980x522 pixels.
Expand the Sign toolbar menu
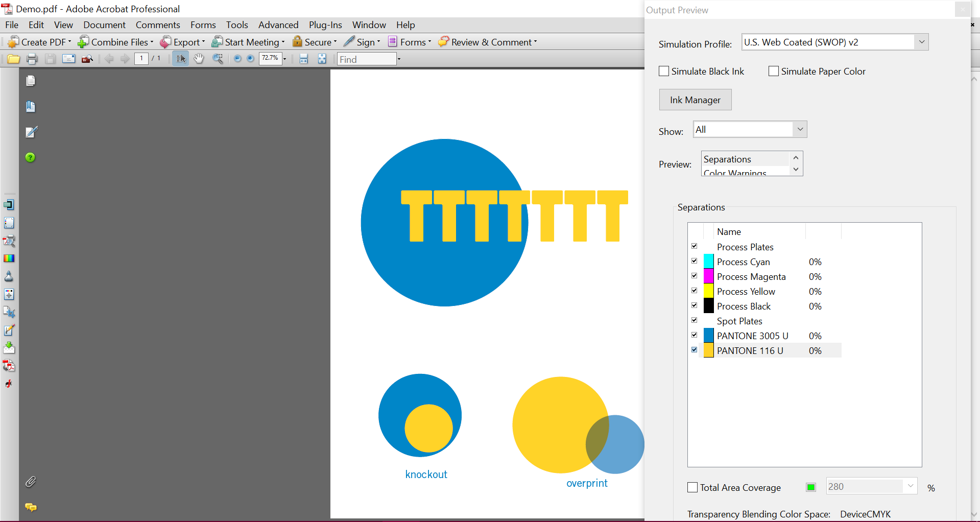[x=362, y=42]
